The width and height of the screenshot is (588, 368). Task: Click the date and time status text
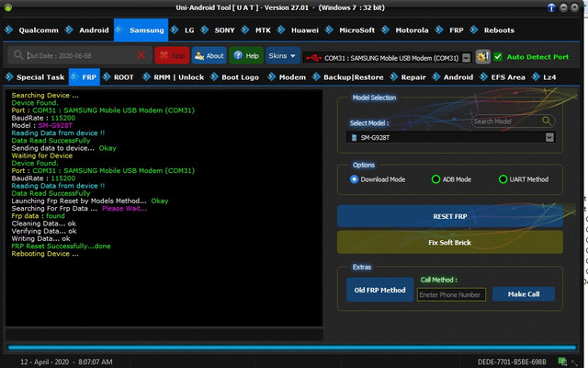point(66,362)
